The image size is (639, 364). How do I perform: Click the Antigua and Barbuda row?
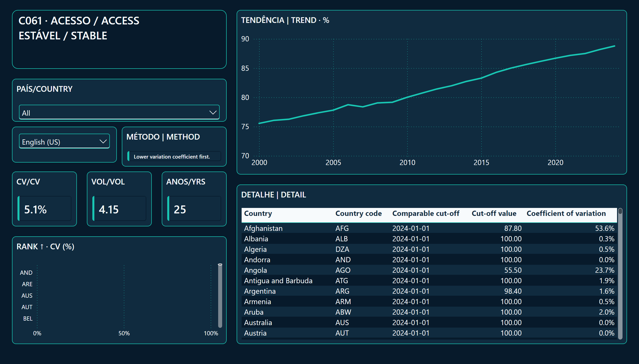coord(429,280)
